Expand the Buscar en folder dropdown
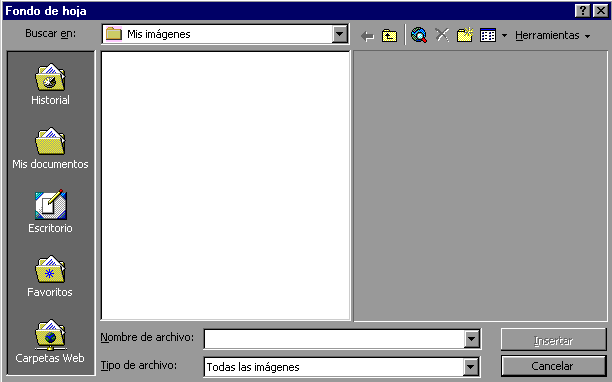 [340, 34]
